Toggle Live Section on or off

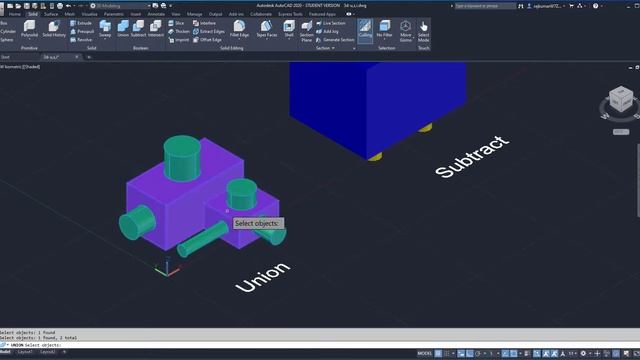(x=331, y=23)
